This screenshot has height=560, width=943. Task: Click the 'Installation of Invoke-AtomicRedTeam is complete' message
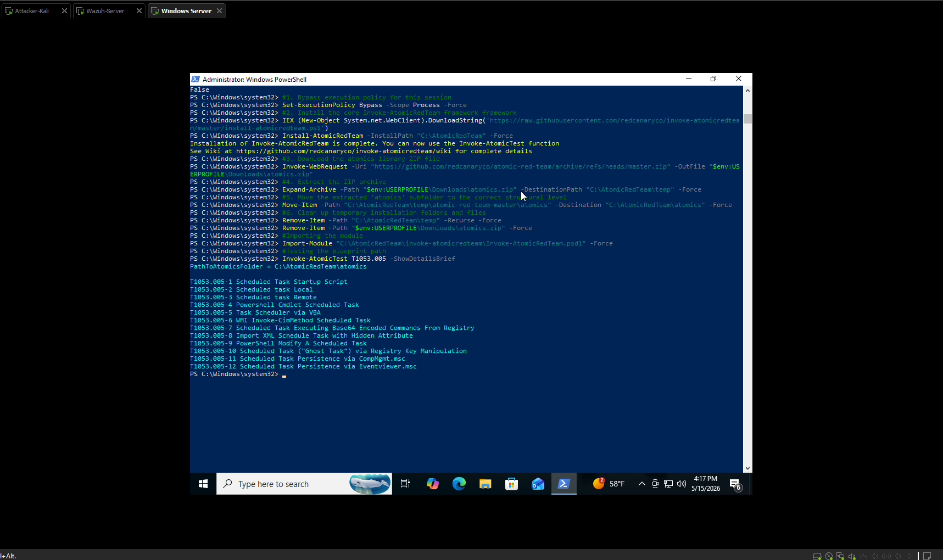tap(375, 143)
